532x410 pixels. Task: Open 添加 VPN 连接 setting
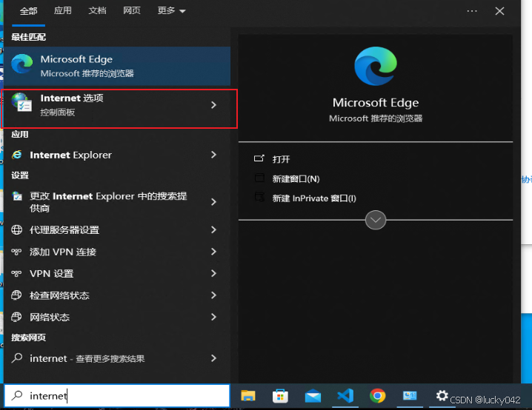[117, 252]
